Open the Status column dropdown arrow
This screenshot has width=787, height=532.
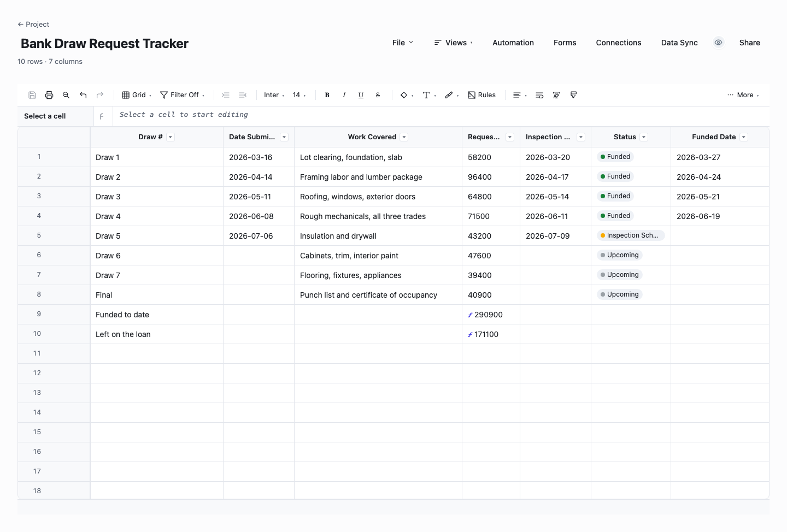point(644,137)
